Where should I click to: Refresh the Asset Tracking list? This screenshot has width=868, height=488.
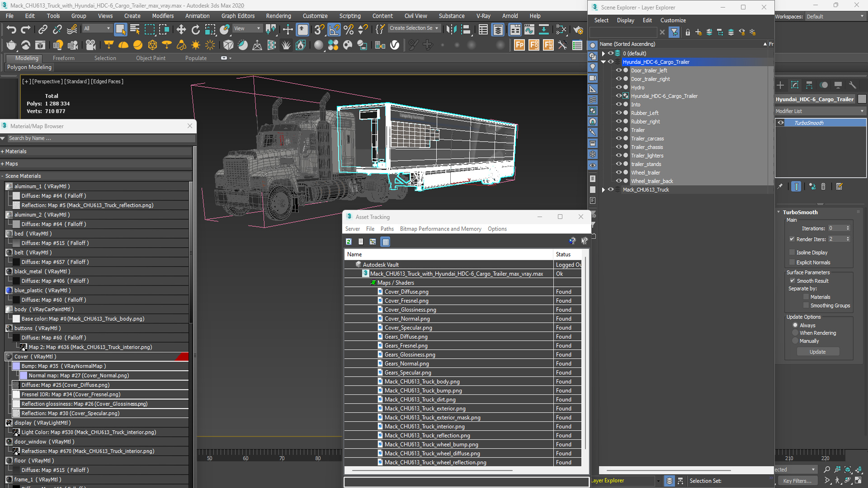(x=349, y=242)
